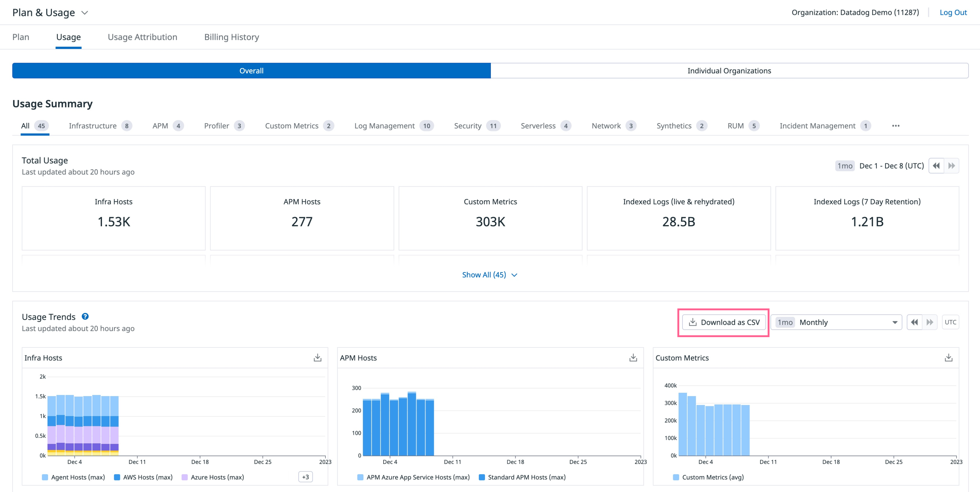Open the Plan & Usage page dropdown

pos(85,13)
